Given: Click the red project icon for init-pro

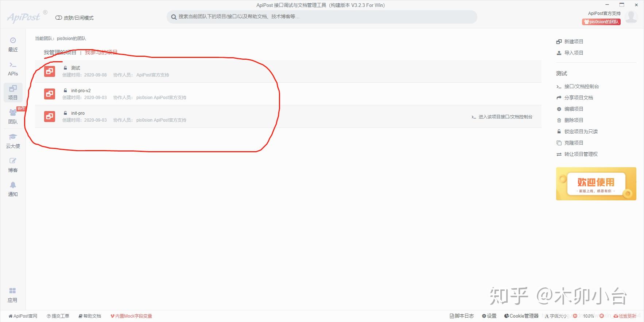Looking at the screenshot, I should (50, 116).
